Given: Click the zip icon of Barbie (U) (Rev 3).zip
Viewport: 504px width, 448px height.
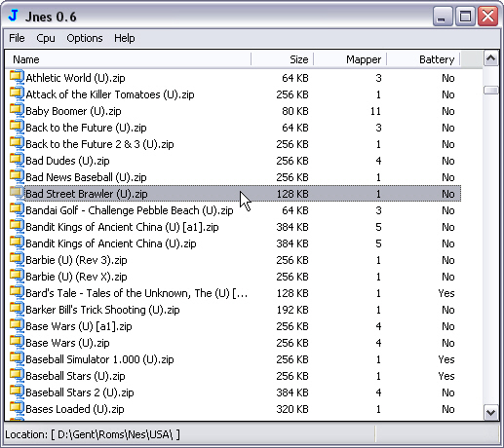Looking at the screenshot, I should [17, 259].
